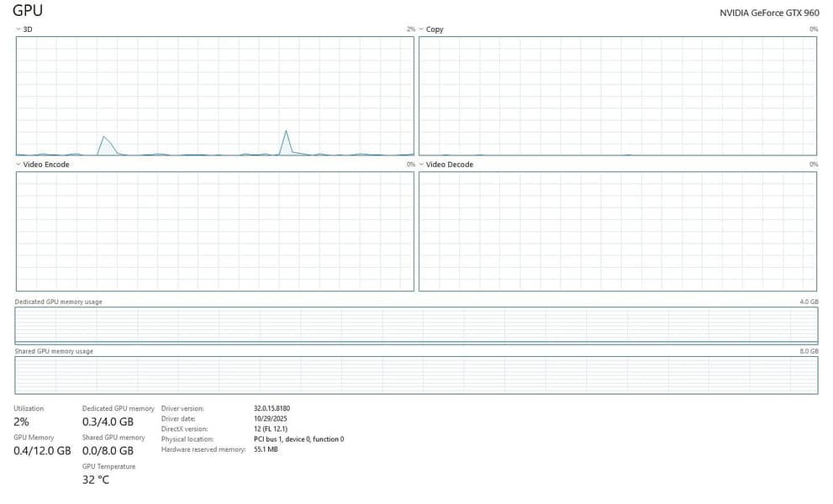This screenshot has height=504, width=833.
Task: Click the PCI bus physical location value
Action: 299,439
